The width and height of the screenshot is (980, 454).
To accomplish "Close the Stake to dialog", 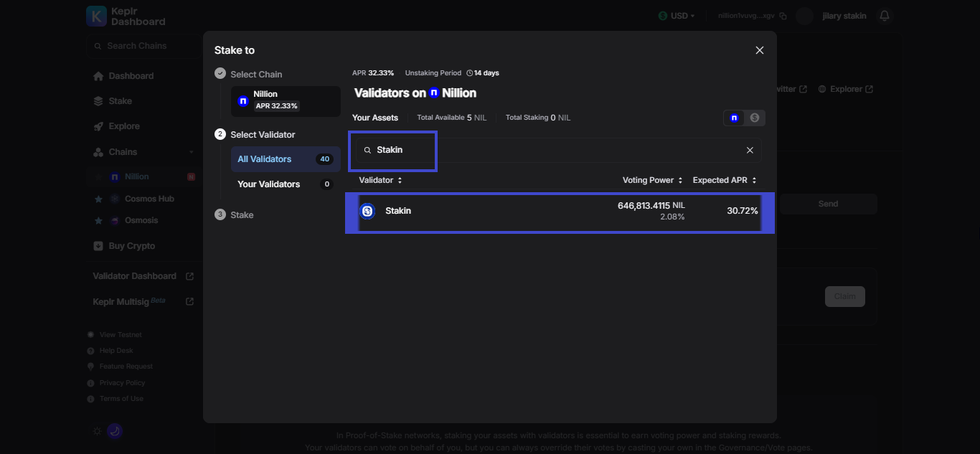I will tap(760, 50).
